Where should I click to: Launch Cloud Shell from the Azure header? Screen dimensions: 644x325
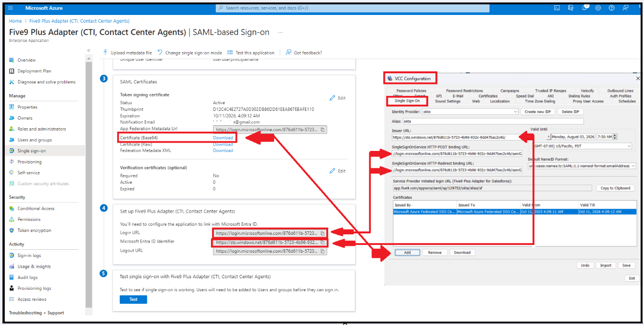coord(557,8)
